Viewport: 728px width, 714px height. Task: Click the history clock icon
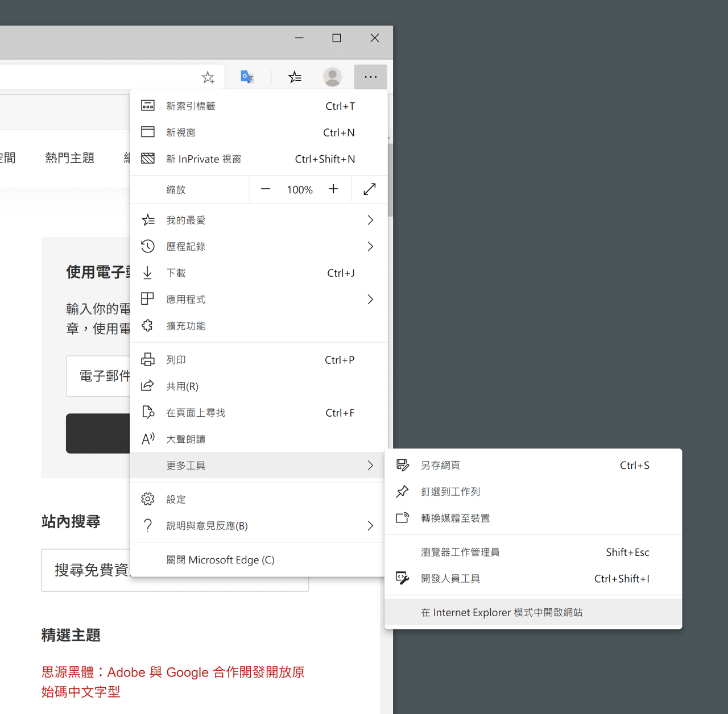click(x=148, y=246)
